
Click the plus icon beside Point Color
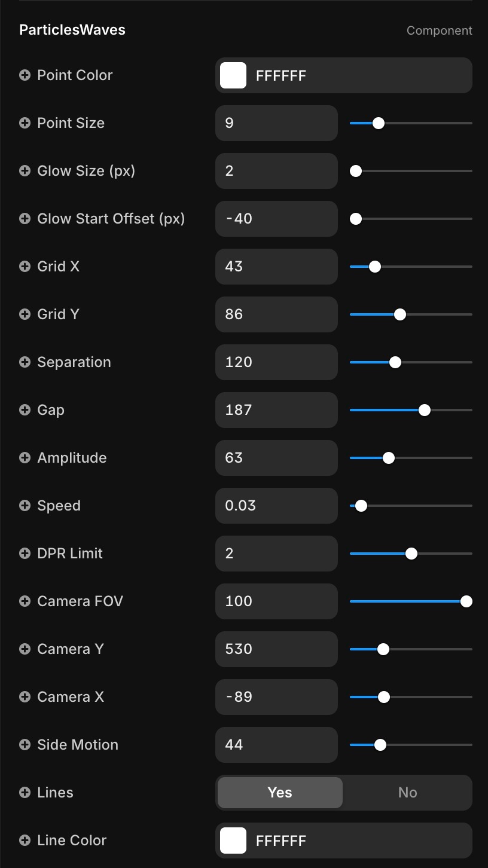click(25, 75)
